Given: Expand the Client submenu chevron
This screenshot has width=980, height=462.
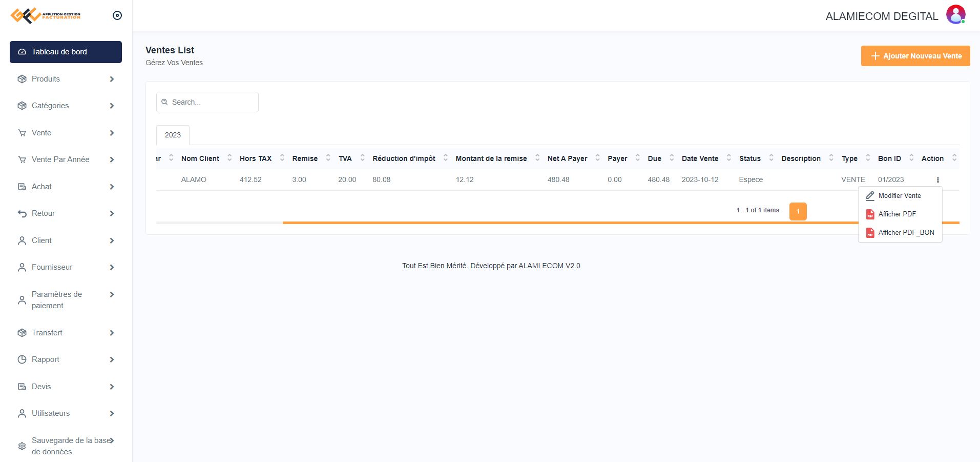Looking at the screenshot, I should [x=112, y=240].
